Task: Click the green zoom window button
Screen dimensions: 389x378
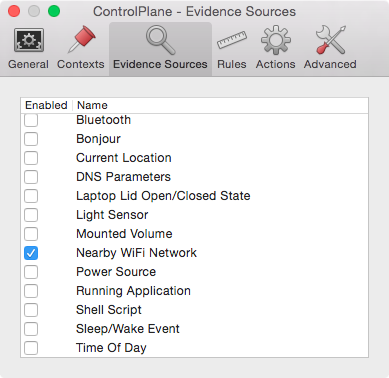Action: [54, 11]
